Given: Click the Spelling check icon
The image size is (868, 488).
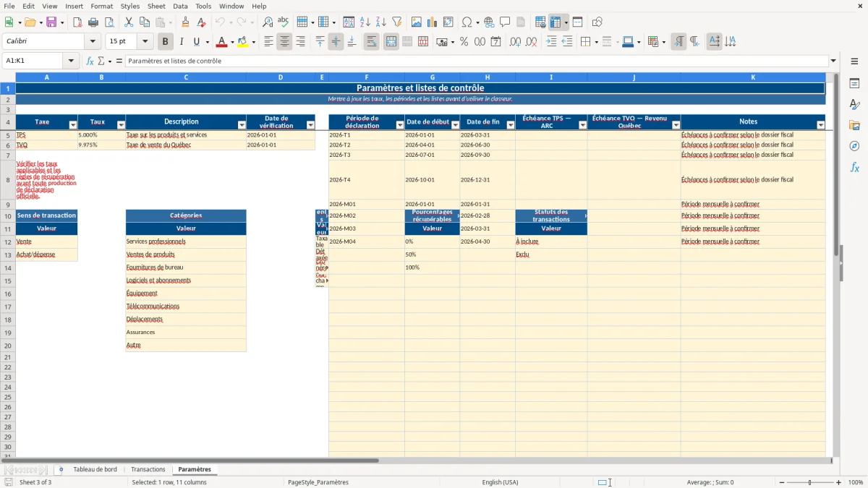Looking at the screenshot, I should click(x=284, y=22).
